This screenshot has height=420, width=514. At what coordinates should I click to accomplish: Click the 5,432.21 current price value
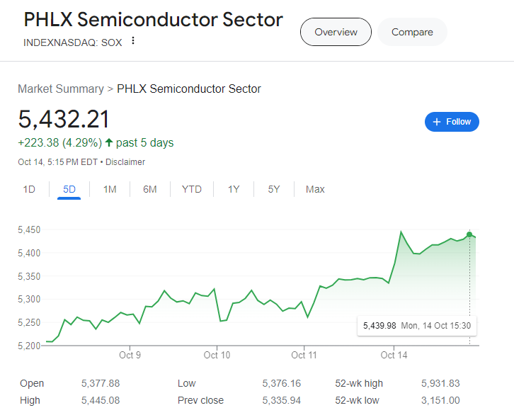pos(64,119)
